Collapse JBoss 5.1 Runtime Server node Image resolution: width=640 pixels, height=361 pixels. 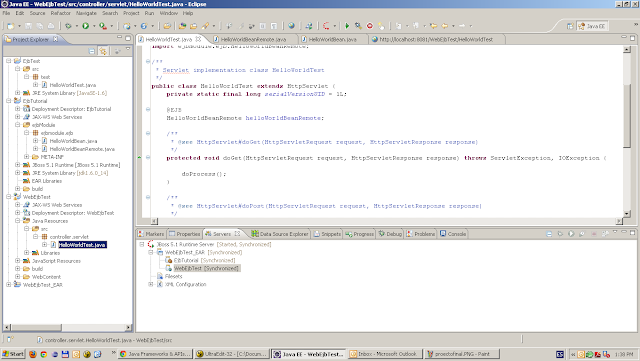(x=142, y=244)
